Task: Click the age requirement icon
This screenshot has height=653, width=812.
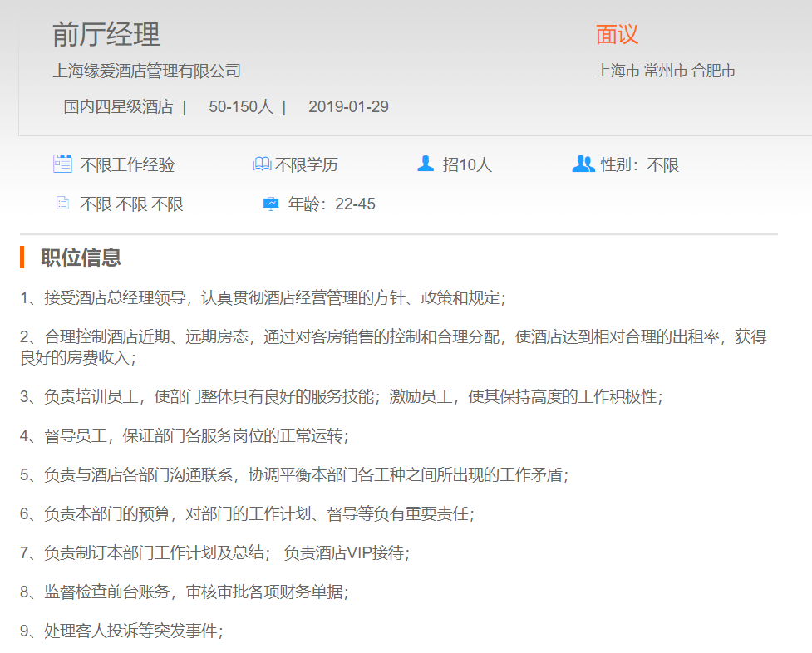Action: pyautogui.click(x=271, y=204)
